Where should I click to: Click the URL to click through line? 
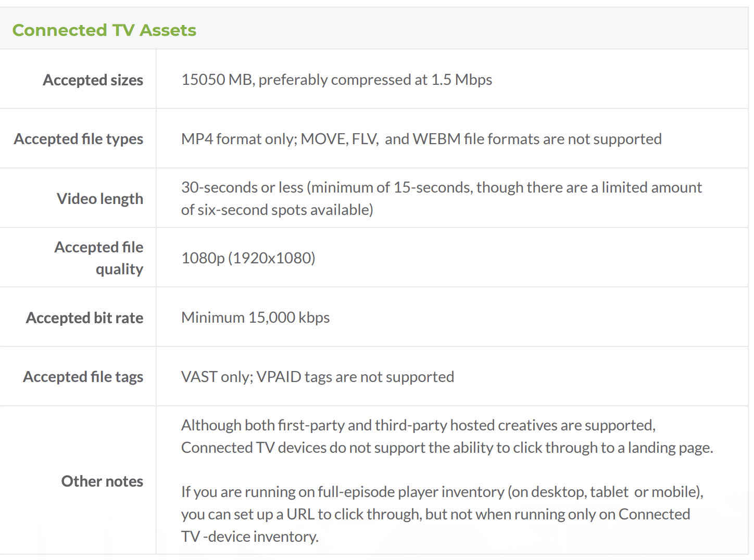click(436, 514)
